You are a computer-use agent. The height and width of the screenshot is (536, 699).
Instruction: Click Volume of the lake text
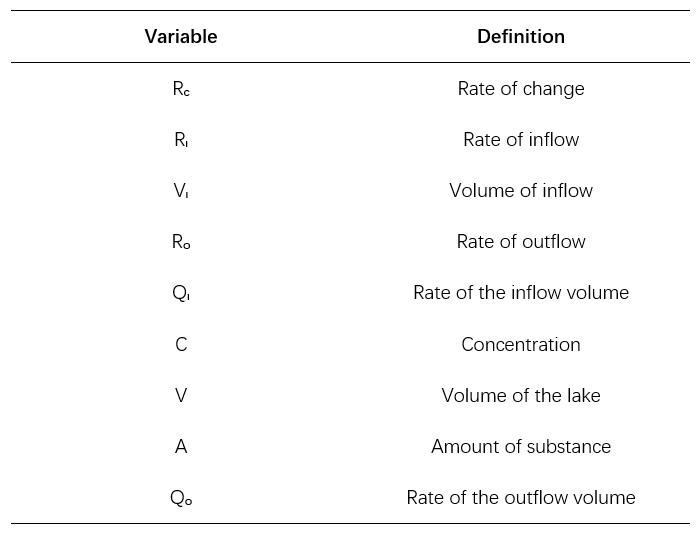[521, 396]
